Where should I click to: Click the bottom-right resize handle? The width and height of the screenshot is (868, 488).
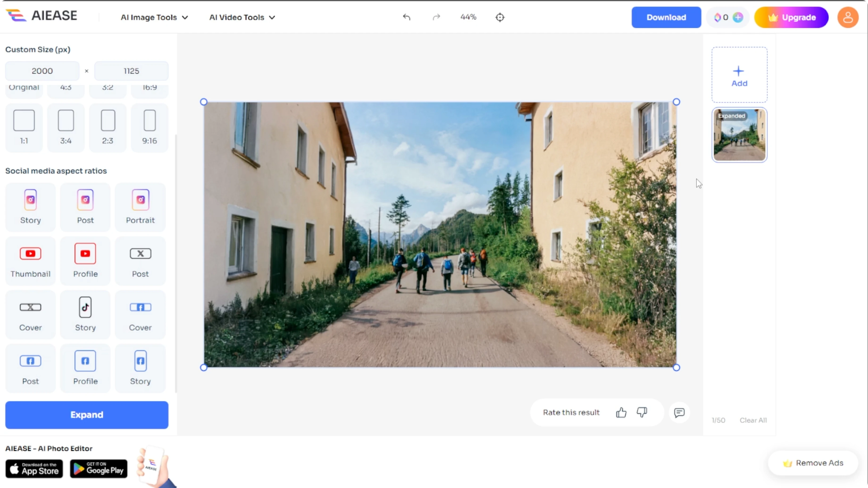coord(676,368)
